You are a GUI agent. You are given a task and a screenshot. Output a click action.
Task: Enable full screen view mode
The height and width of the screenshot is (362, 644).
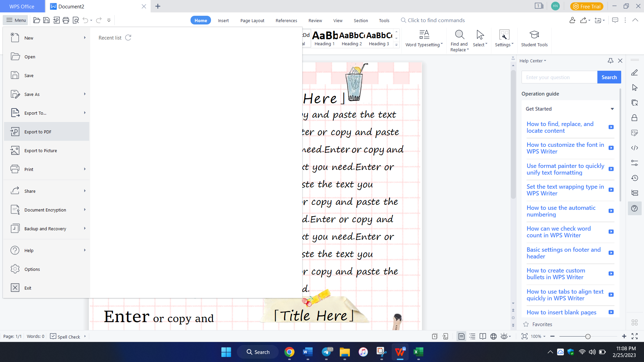(635, 336)
